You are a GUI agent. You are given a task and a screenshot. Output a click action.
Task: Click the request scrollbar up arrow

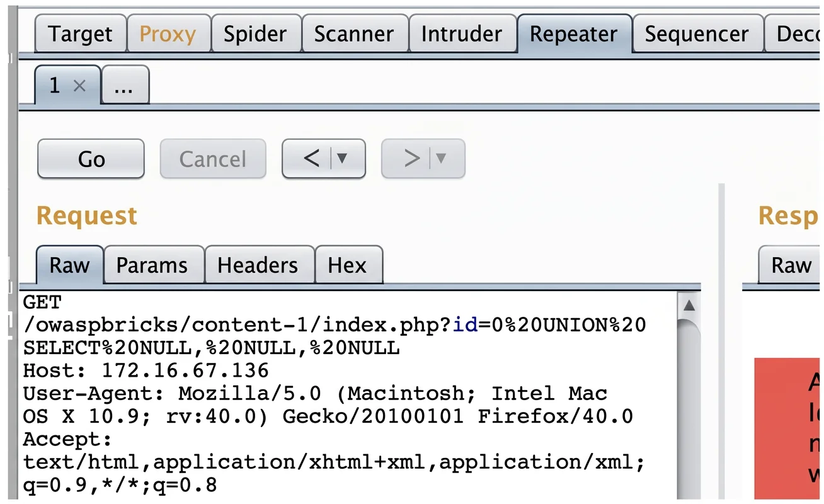(689, 306)
